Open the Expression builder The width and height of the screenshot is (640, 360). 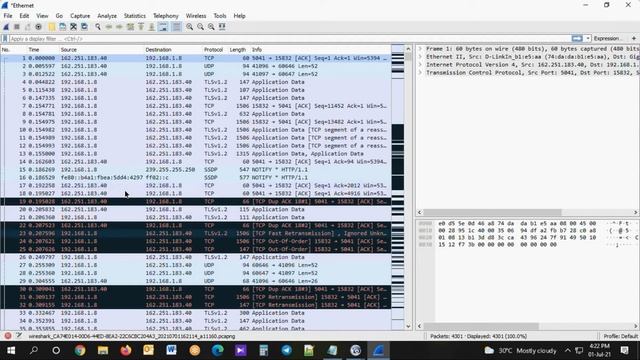coord(607,38)
